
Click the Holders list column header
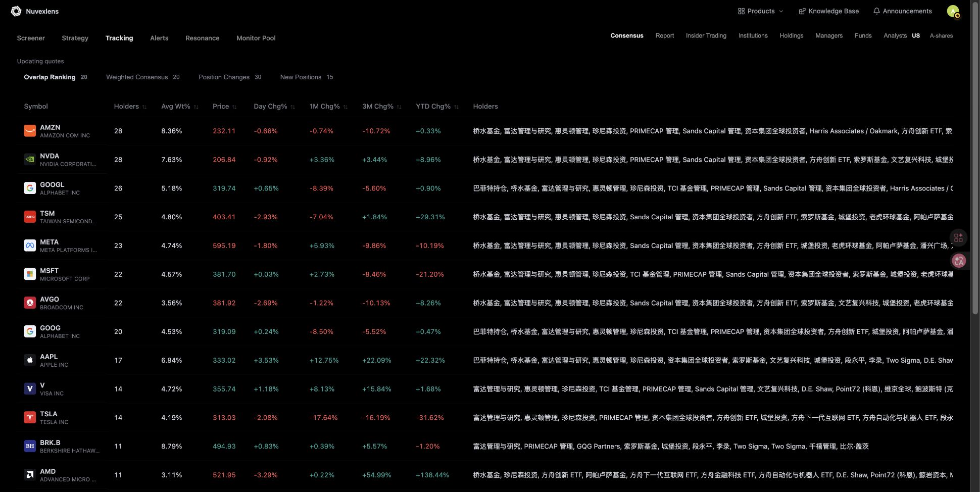click(x=485, y=107)
